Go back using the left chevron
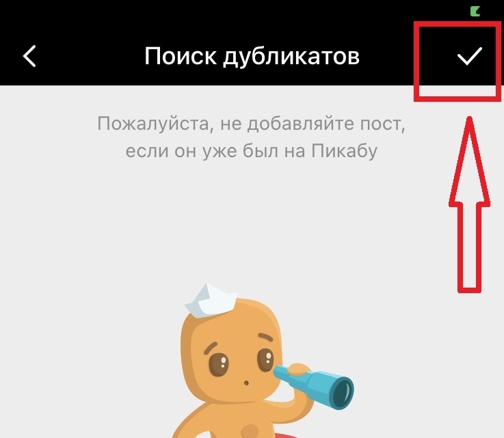504x438 pixels. (x=29, y=56)
